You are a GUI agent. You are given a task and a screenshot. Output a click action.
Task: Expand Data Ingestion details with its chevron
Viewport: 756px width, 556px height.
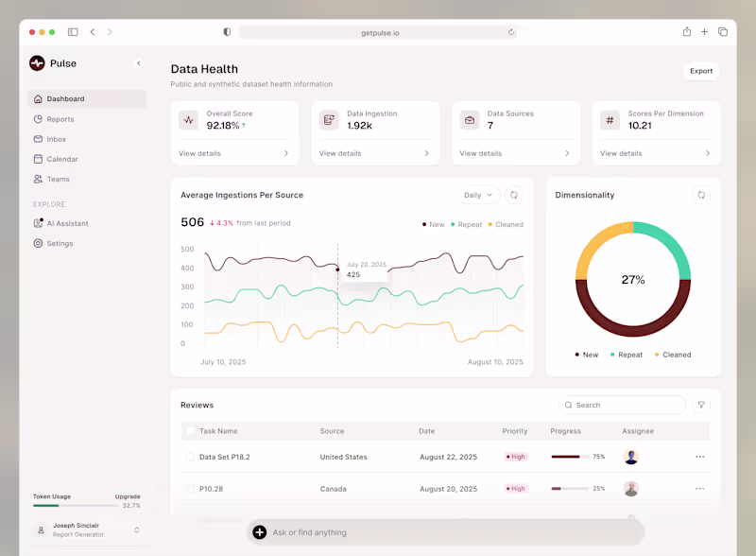point(427,153)
